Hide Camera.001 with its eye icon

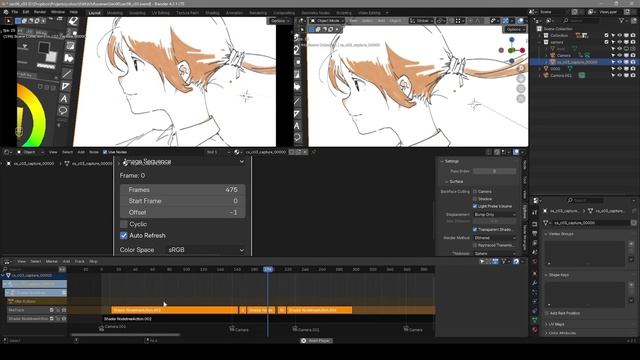tap(620, 76)
